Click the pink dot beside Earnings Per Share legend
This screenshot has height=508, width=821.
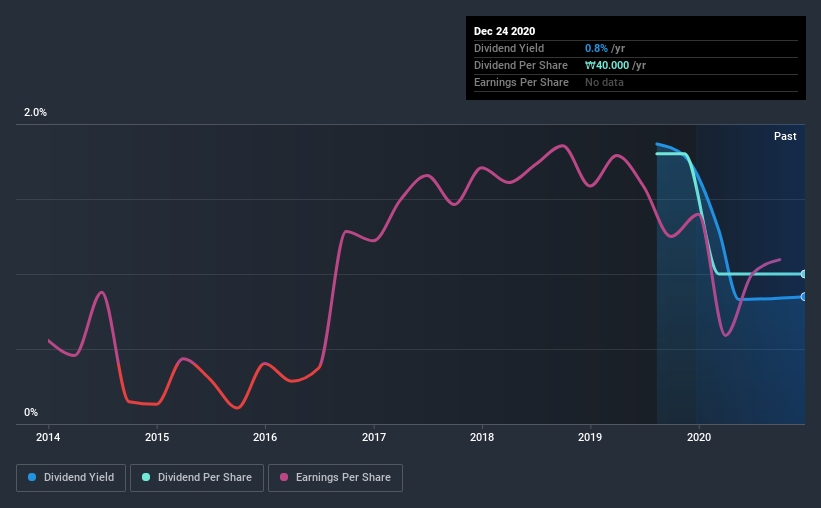(283, 478)
